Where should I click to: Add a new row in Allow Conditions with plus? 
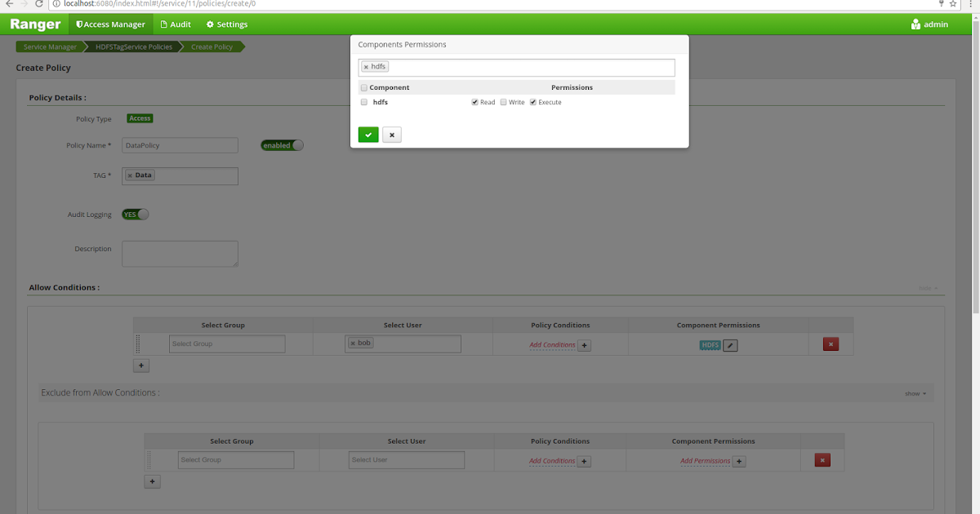click(x=140, y=365)
